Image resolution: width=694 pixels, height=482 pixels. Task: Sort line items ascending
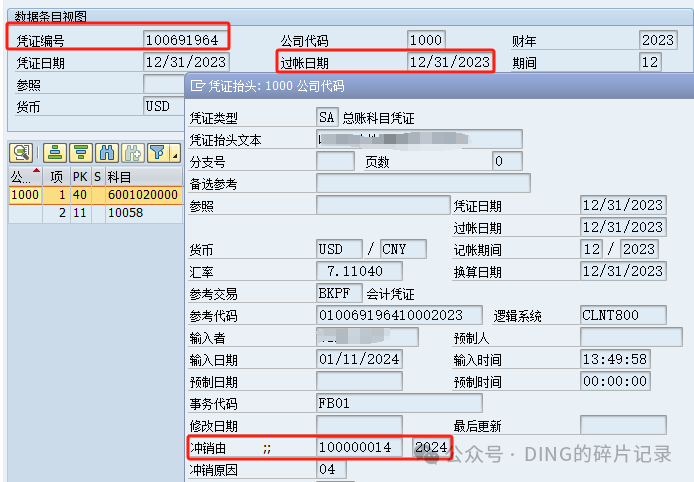54,153
